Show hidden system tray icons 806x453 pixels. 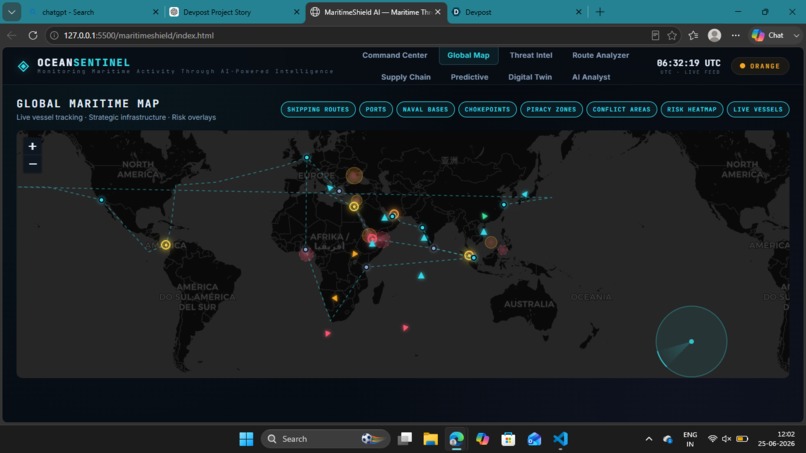[649, 439]
